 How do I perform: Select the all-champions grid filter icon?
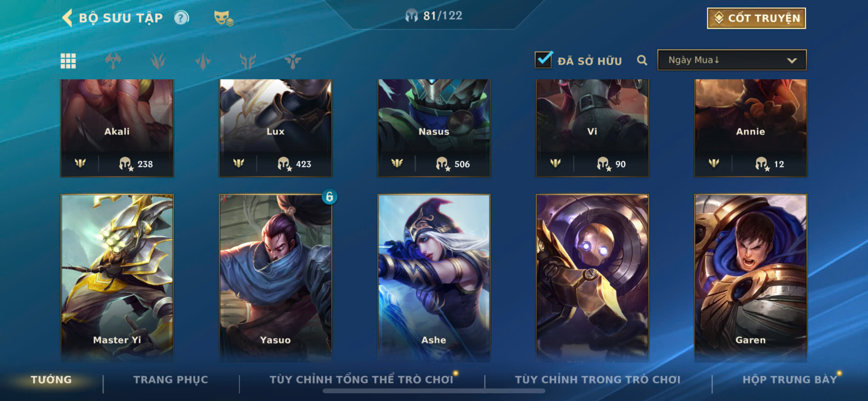68,61
